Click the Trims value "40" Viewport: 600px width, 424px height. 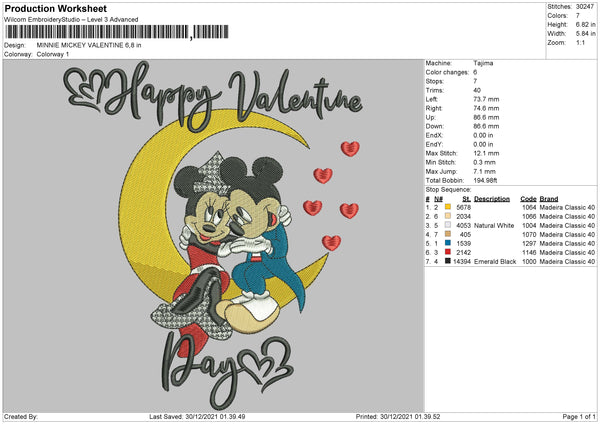click(477, 90)
